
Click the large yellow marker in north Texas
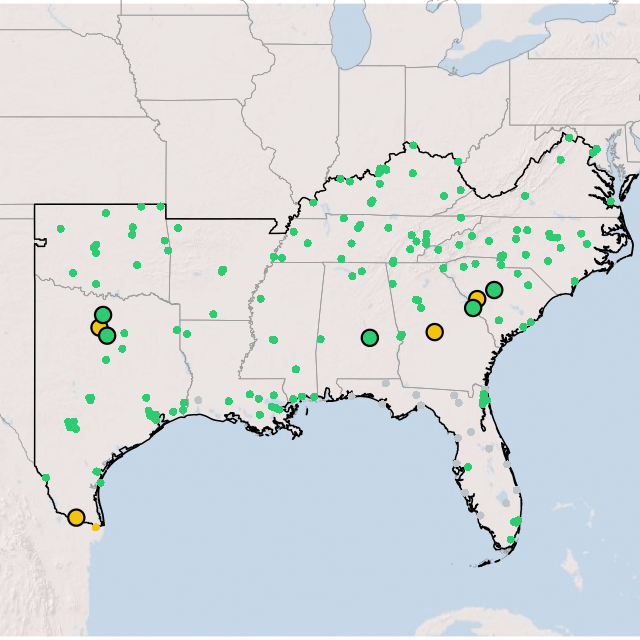(98, 327)
